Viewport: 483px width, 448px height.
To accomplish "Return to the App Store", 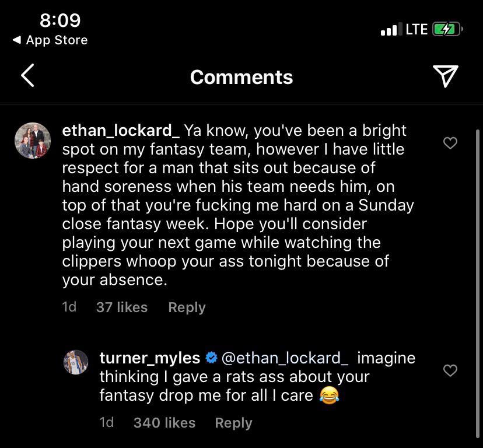I will point(50,40).
